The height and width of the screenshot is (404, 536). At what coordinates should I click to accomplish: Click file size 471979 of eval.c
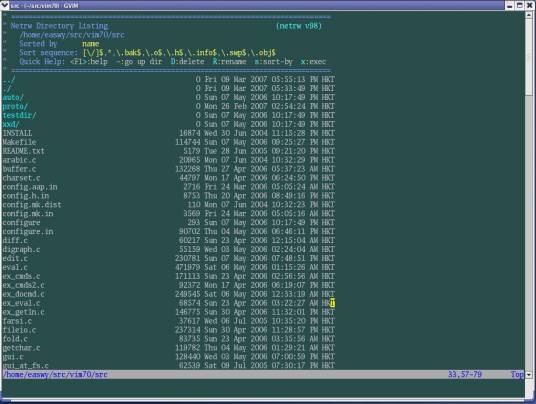(x=187, y=267)
